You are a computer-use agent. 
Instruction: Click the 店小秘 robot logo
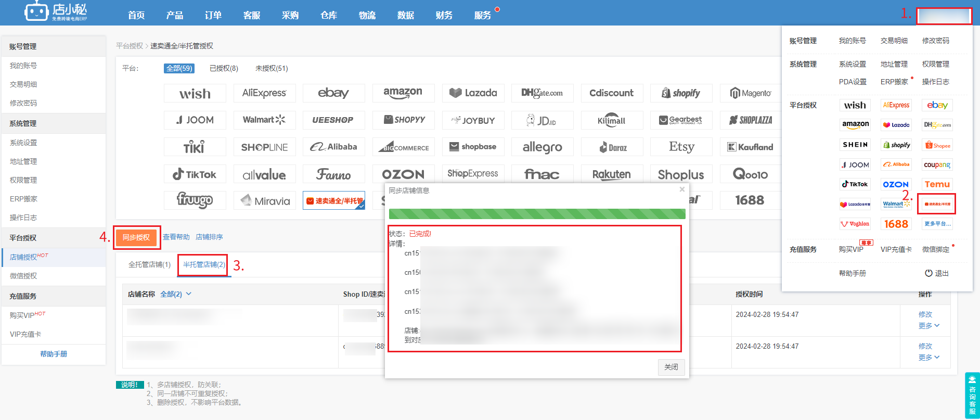pos(36,11)
